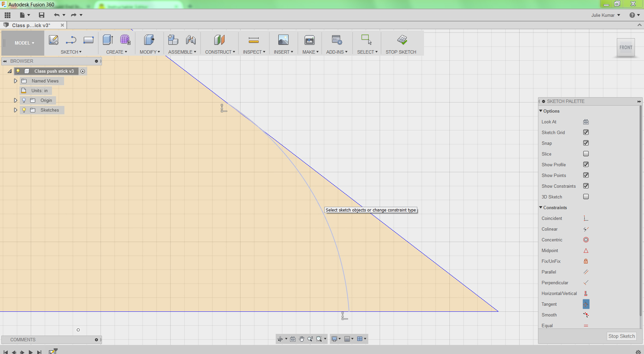Click the Look At icon in palette
Image resolution: width=644 pixels, height=354 pixels.
click(x=586, y=122)
